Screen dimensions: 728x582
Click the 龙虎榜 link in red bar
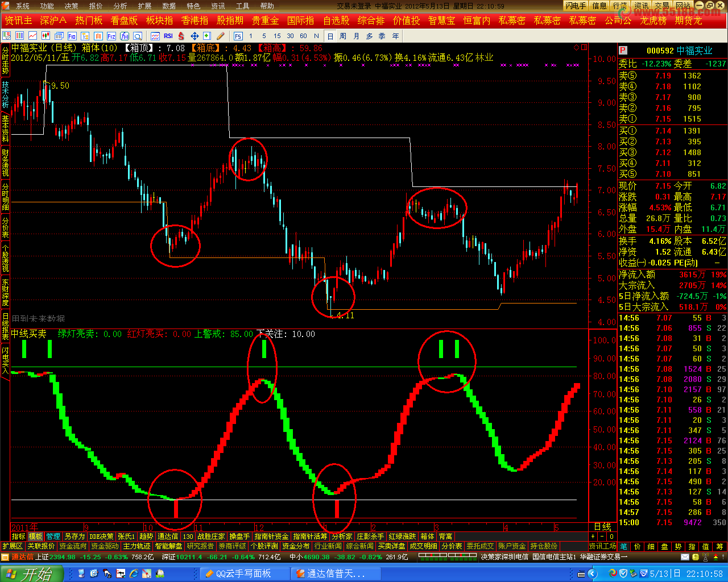coord(653,20)
